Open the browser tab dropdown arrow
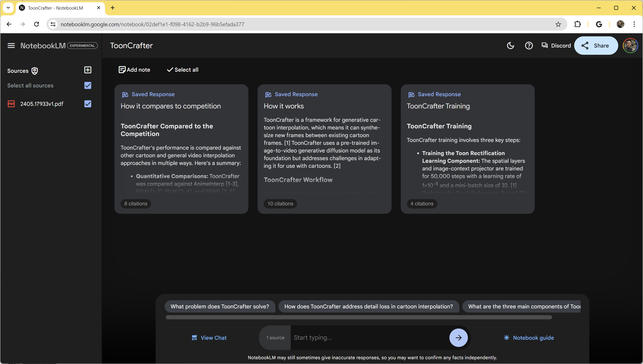 (x=9, y=7)
